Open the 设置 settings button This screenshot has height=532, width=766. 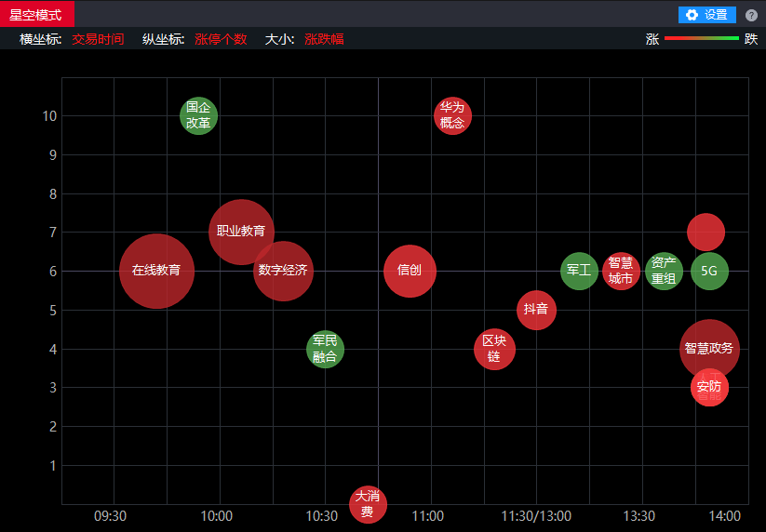click(x=706, y=15)
